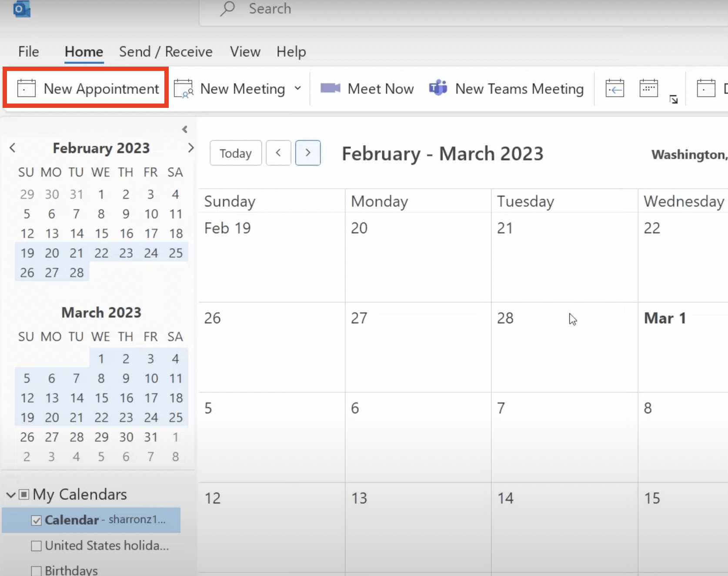
Task: Click the Tuesday column header
Action: [564, 201]
